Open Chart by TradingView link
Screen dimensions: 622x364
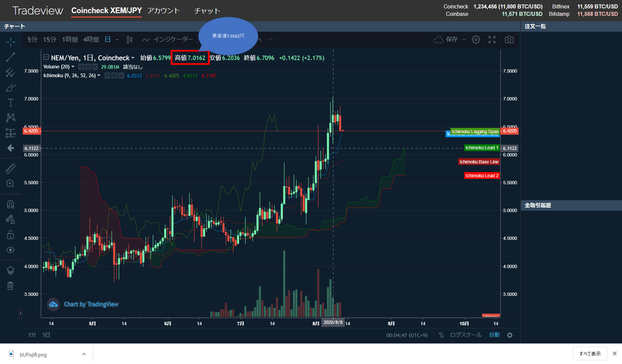[91, 304]
